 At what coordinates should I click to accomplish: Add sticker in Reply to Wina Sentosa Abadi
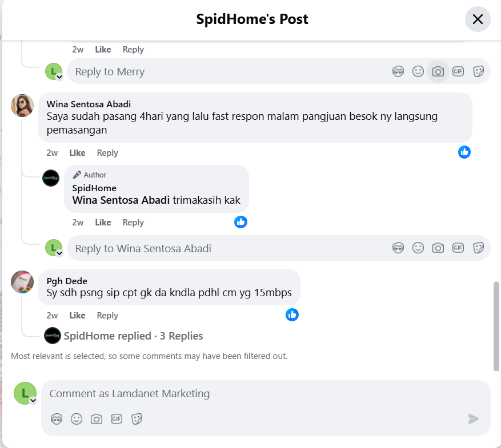[x=479, y=248]
